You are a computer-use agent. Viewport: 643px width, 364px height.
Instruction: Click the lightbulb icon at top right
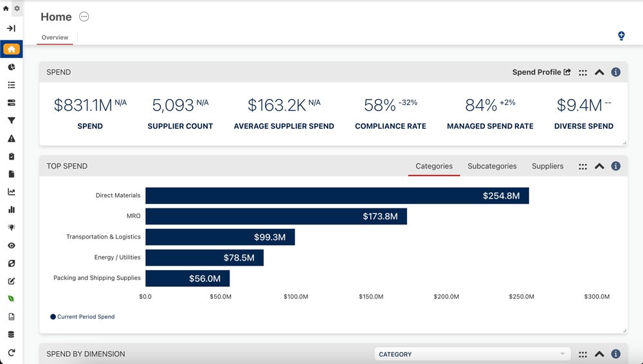click(x=621, y=36)
